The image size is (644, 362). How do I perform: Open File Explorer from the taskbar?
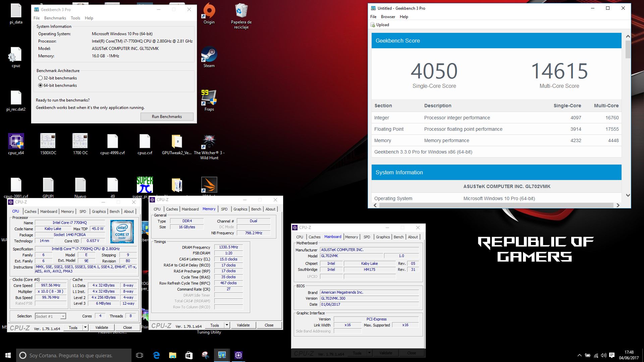point(172,355)
